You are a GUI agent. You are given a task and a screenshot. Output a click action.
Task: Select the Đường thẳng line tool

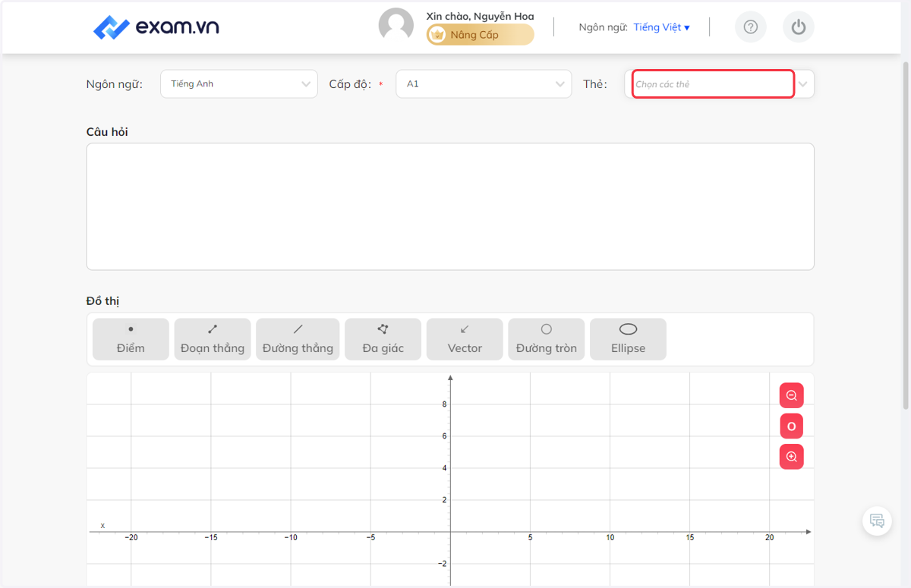pyautogui.click(x=298, y=339)
